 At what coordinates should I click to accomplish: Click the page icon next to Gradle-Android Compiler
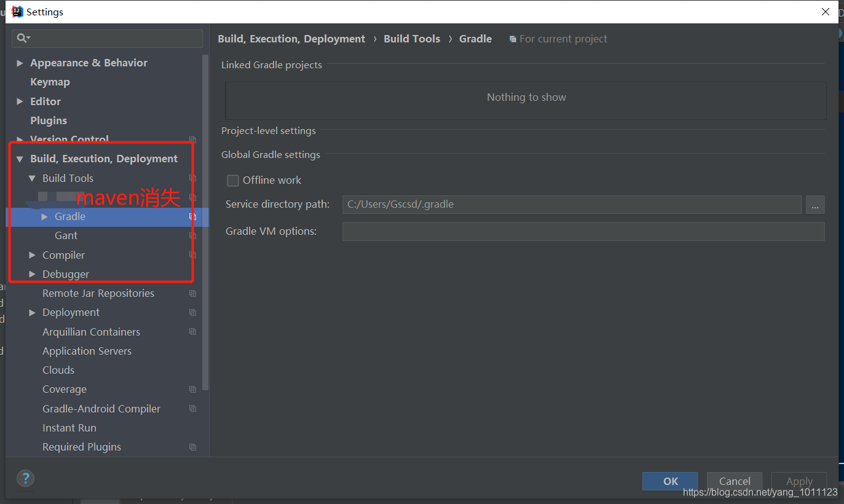192,408
